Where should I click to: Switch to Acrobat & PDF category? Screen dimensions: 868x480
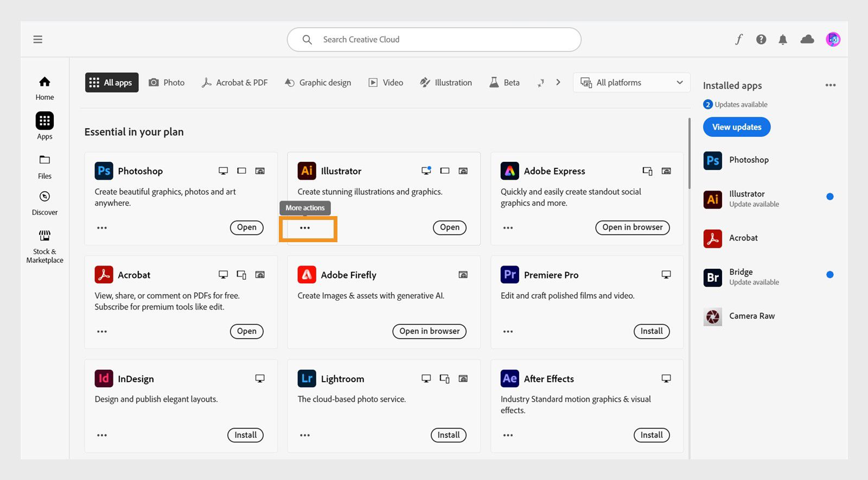coord(234,83)
